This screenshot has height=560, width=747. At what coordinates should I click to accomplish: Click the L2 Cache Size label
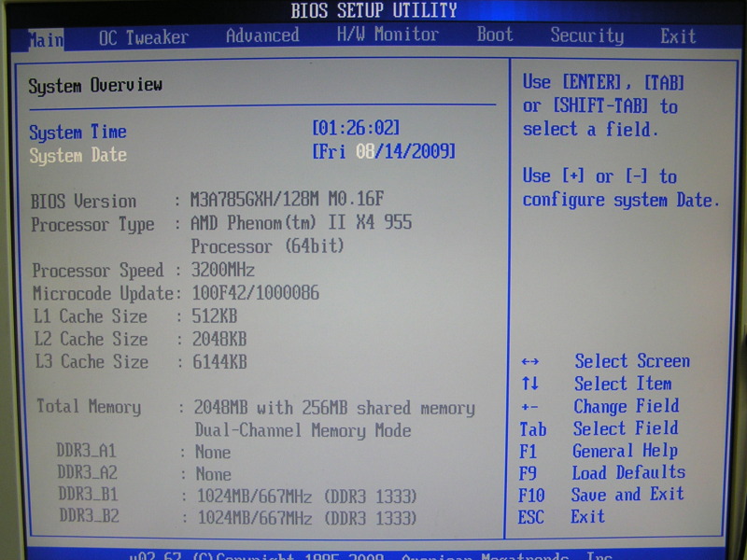[91, 339]
